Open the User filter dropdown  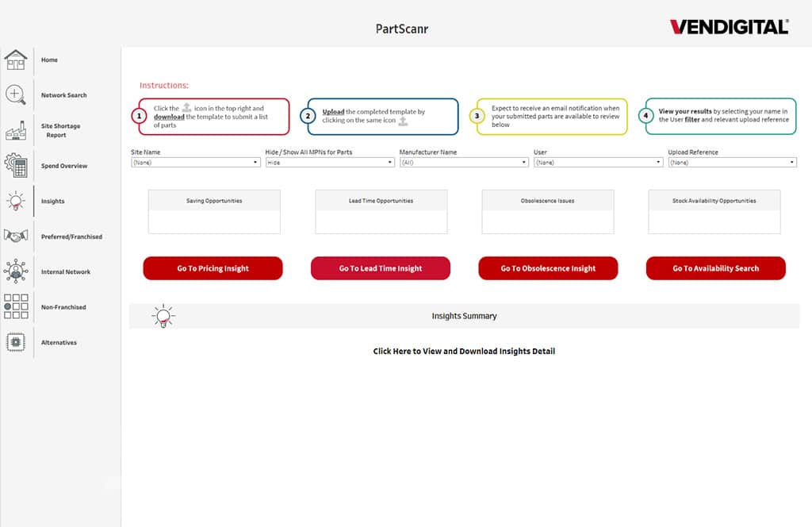point(598,163)
